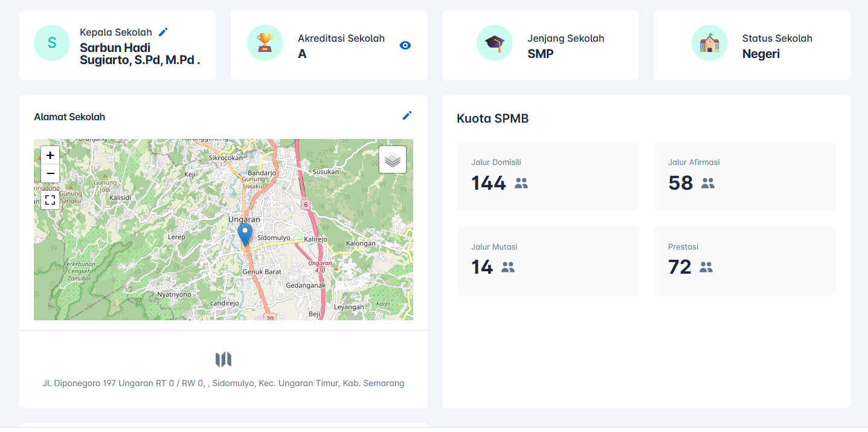This screenshot has height=432, width=868.
Task: Click the trophy icon for Akreditasi Sekolah
Action: pyautogui.click(x=265, y=43)
